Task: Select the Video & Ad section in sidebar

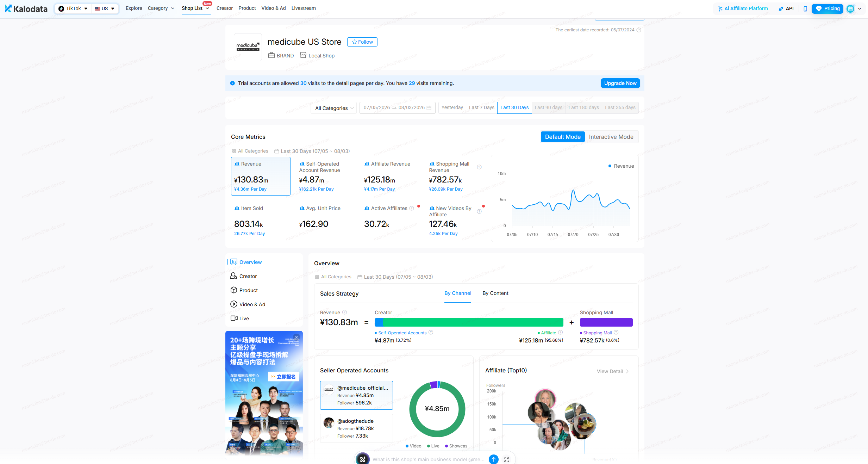Action: (x=248, y=304)
